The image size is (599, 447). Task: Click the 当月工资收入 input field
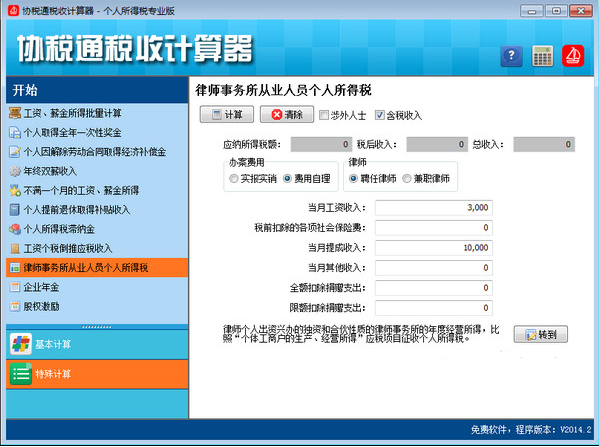[434, 207]
